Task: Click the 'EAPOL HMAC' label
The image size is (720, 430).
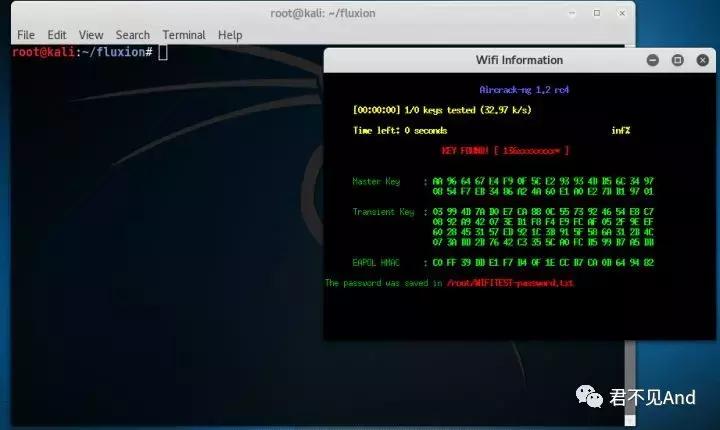Action: click(376, 263)
